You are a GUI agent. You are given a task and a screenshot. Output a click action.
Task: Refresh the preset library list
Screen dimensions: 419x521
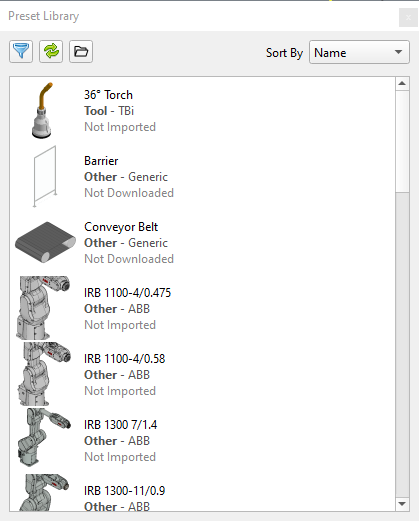coord(51,52)
